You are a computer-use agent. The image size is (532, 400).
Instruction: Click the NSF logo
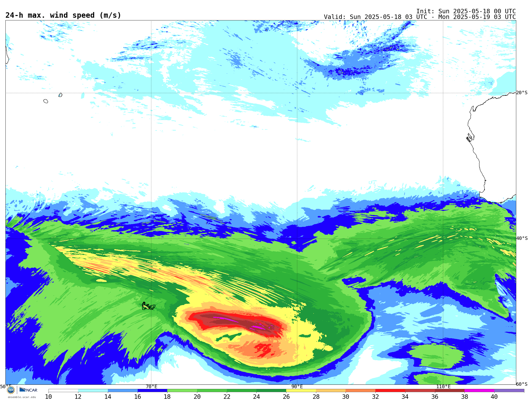pyautogui.click(x=11, y=390)
